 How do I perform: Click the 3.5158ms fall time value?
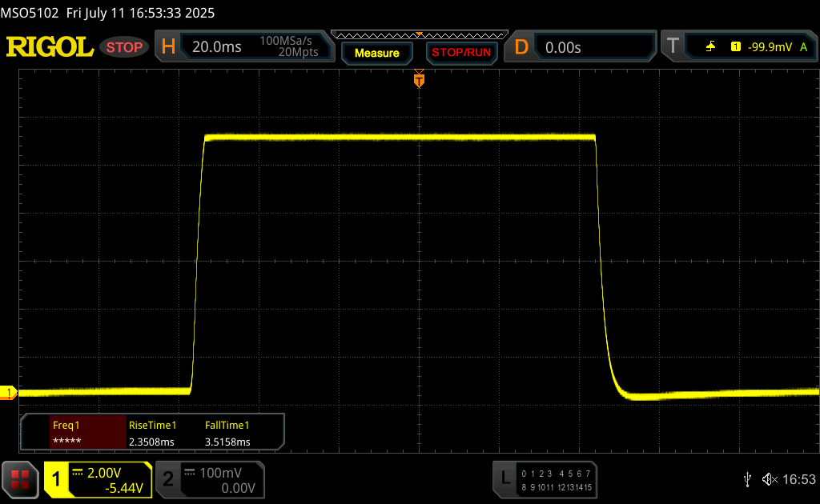click(x=227, y=442)
